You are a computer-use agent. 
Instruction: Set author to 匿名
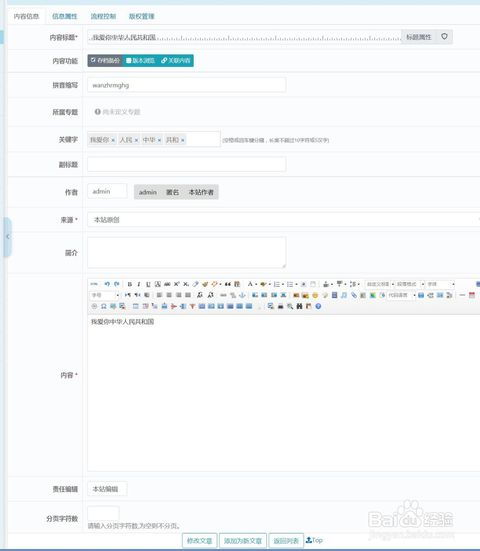(x=172, y=192)
